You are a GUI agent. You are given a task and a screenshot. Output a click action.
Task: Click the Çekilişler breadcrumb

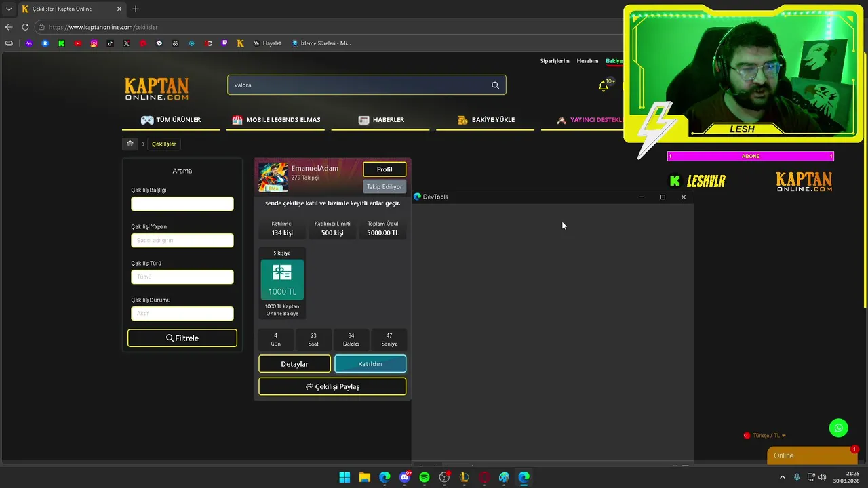164,144
